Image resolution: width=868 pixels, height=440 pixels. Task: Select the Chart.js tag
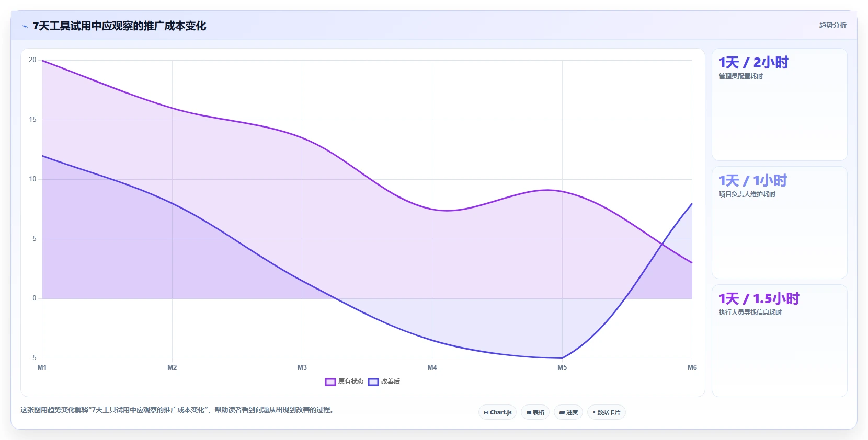[497, 412]
